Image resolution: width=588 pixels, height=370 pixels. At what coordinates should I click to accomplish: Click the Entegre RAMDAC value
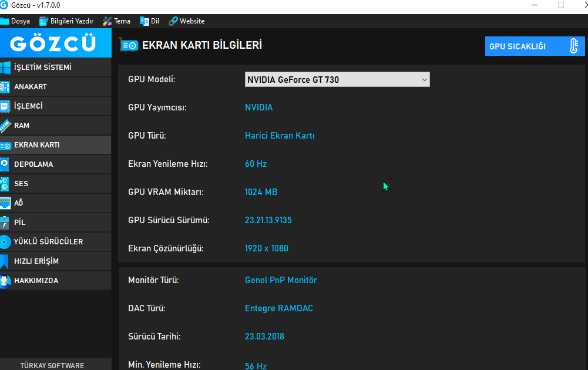point(279,308)
